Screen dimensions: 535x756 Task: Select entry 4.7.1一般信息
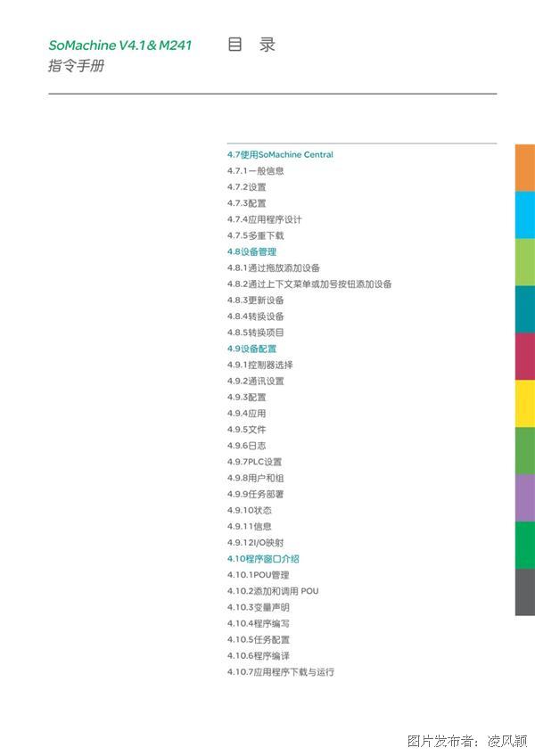pyautogui.click(x=255, y=170)
